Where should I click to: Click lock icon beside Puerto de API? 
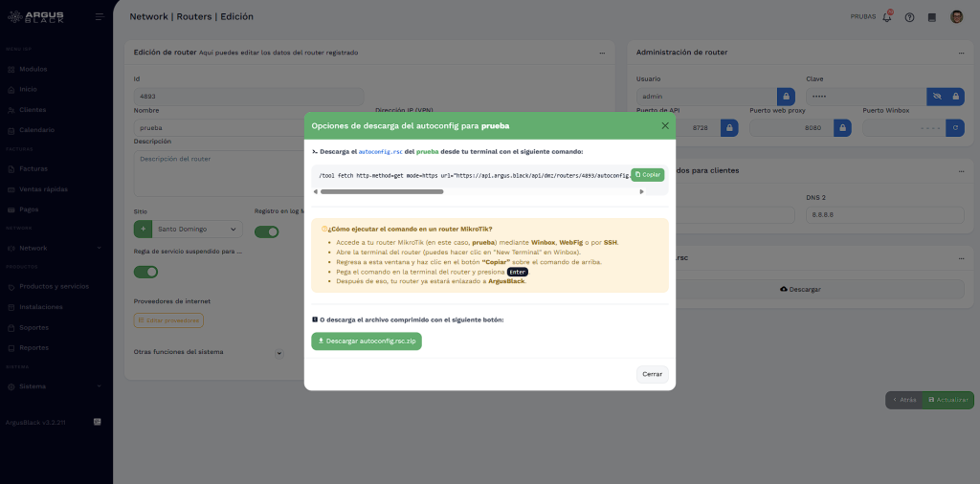click(729, 128)
